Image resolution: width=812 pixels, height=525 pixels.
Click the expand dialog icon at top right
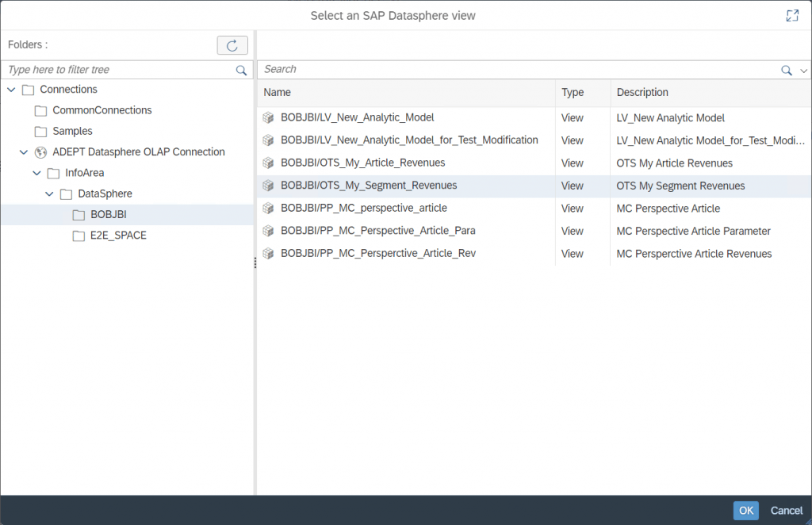click(792, 16)
